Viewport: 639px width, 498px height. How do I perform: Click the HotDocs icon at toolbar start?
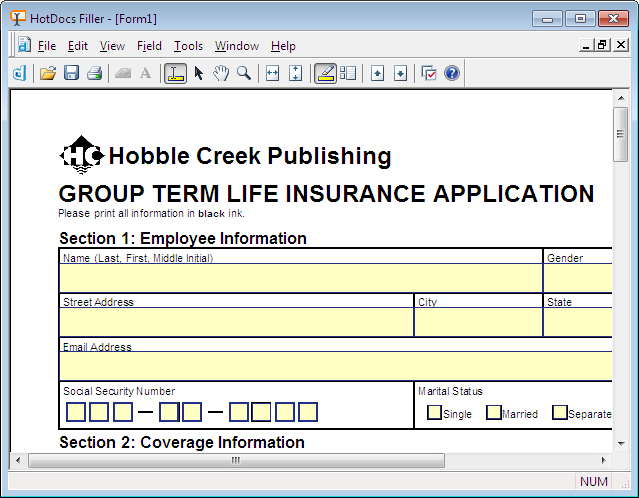click(x=20, y=74)
